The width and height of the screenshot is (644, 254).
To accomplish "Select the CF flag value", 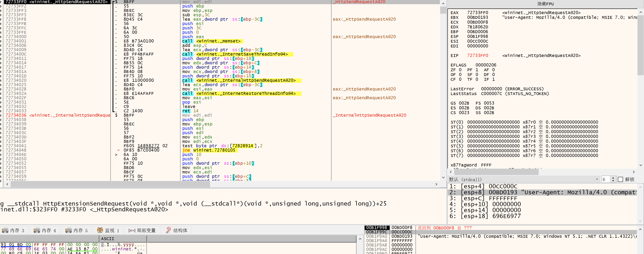I will click(460, 79).
